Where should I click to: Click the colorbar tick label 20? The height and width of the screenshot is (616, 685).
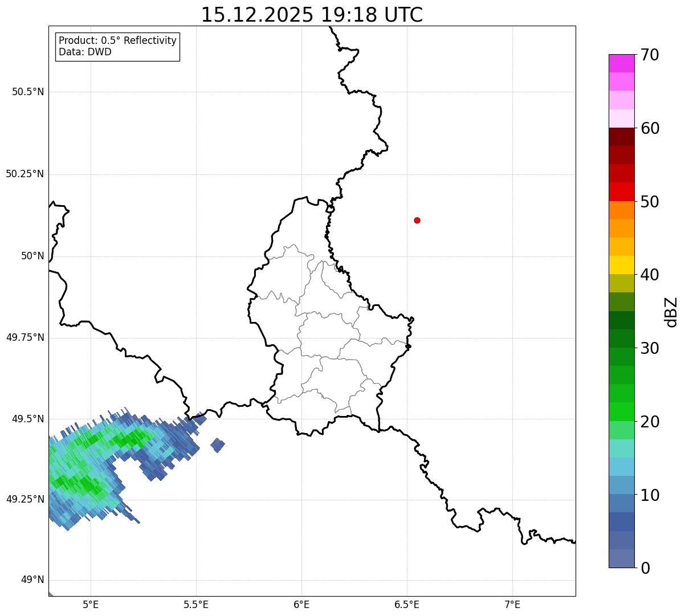650,422
